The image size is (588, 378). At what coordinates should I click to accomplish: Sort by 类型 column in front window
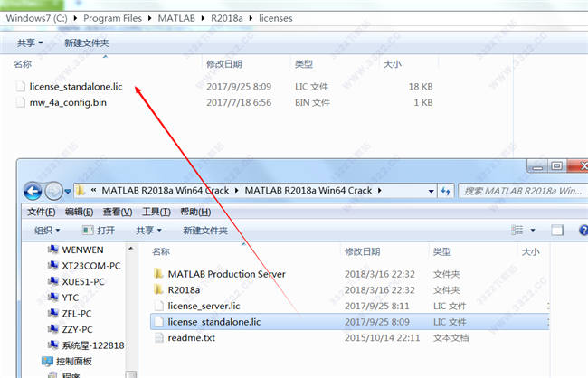[442, 251]
